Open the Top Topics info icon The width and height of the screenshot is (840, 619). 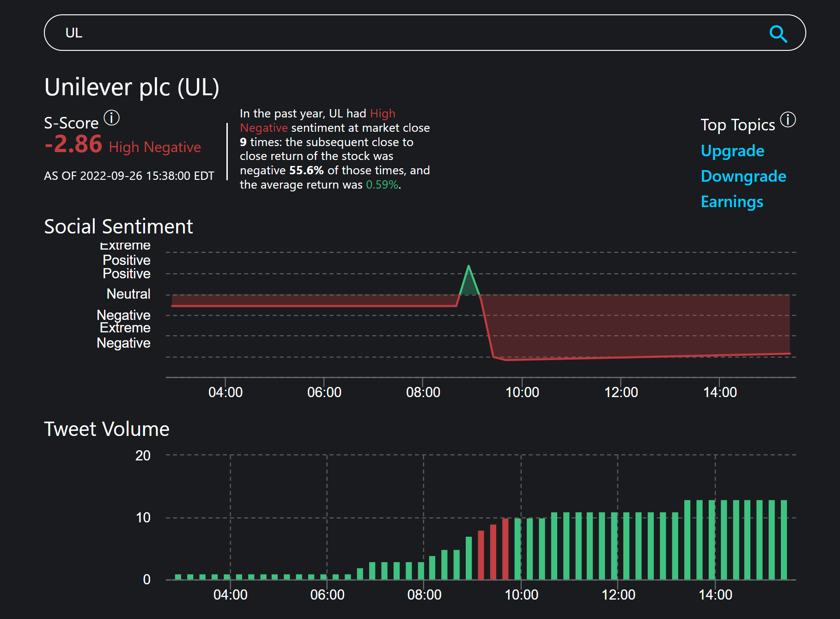pos(788,120)
